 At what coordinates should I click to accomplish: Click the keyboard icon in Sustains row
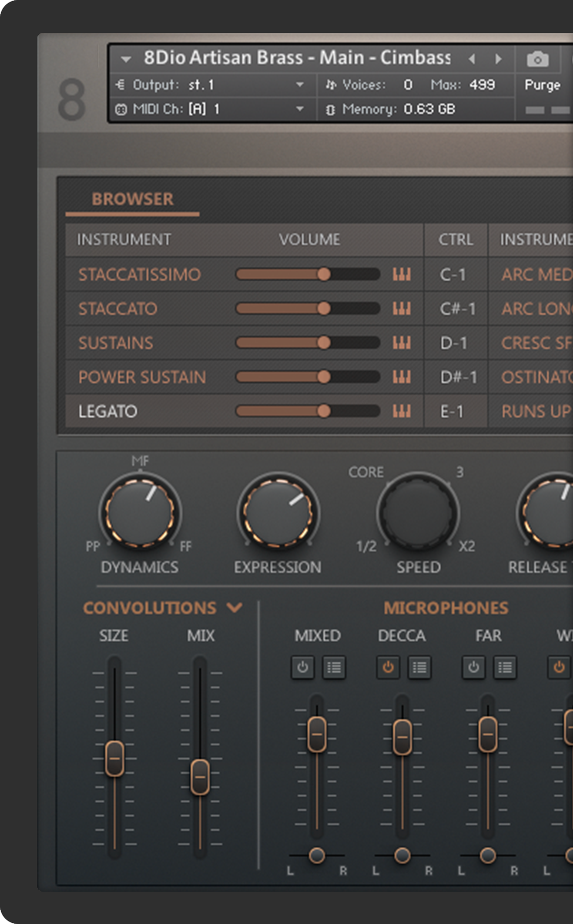tap(402, 343)
